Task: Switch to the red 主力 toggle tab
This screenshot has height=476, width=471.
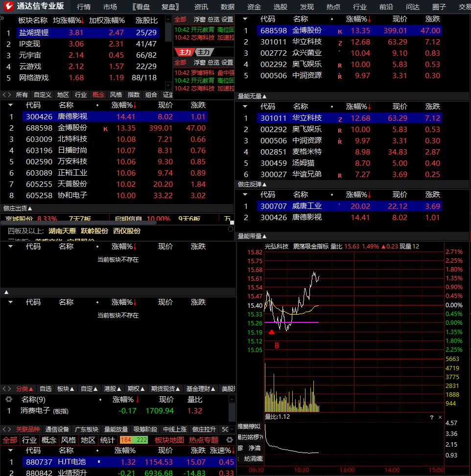Action: [185, 52]
